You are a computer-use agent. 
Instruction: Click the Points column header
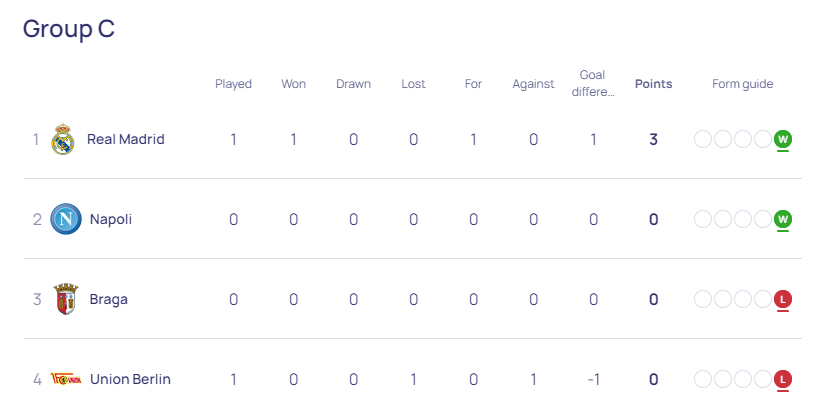coord(653,84)
